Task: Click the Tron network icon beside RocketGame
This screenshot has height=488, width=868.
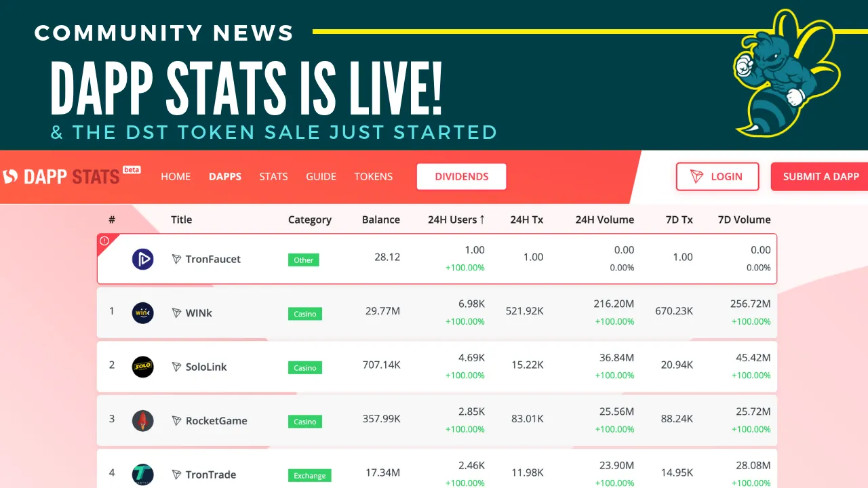Action: pos(176,421)
